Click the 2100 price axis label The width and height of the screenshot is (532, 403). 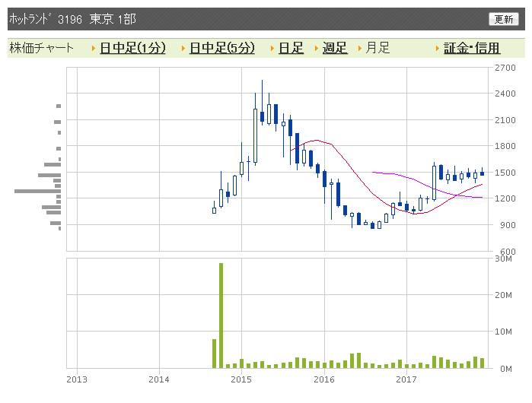coord(505,120)
